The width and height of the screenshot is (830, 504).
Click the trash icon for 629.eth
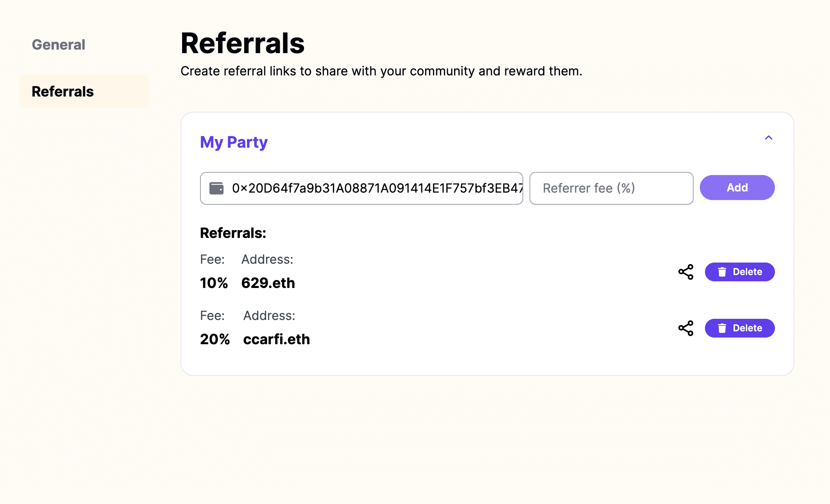tap(722, 272)
